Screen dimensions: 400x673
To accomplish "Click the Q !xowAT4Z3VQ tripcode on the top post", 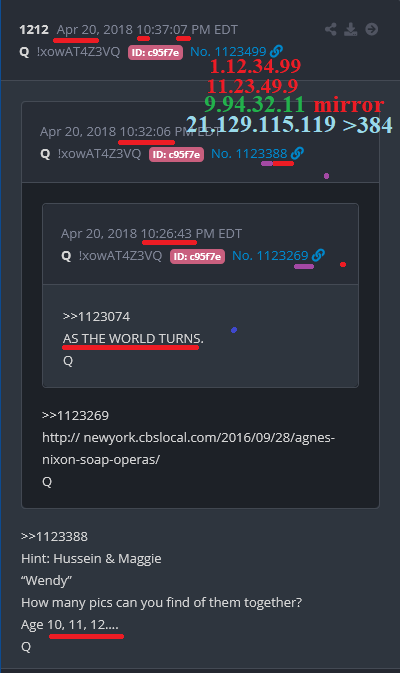I will pyautogui.click(x=70, y=52).
